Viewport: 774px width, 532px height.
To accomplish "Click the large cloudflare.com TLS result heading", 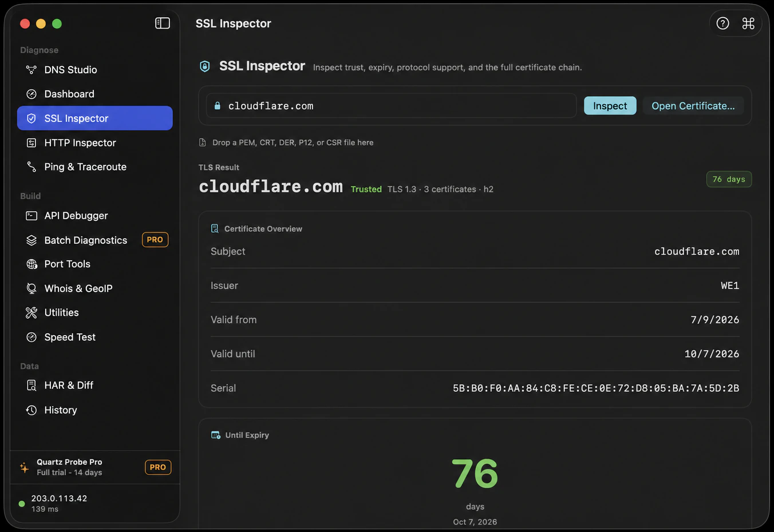I will [271, 187].
